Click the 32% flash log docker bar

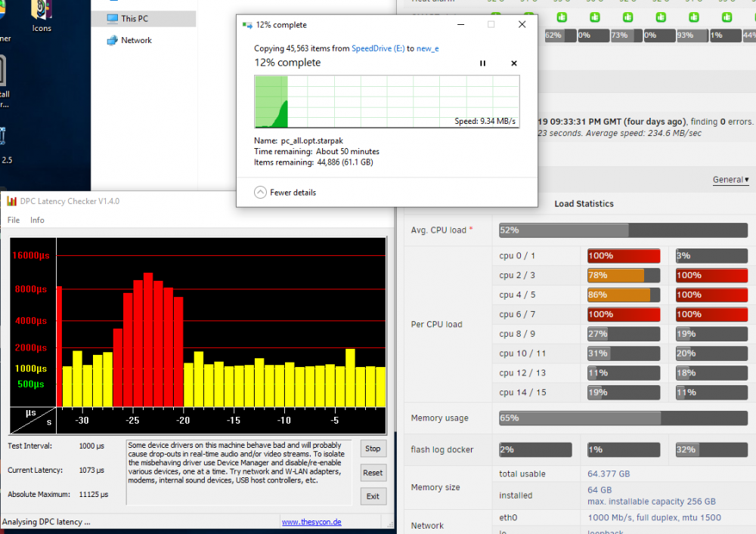(711, 449)
